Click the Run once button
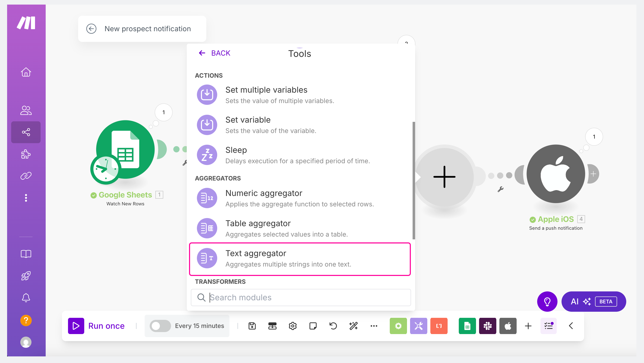Image resolution: width=644 pixels, height=363 pixels. (96, 326)
